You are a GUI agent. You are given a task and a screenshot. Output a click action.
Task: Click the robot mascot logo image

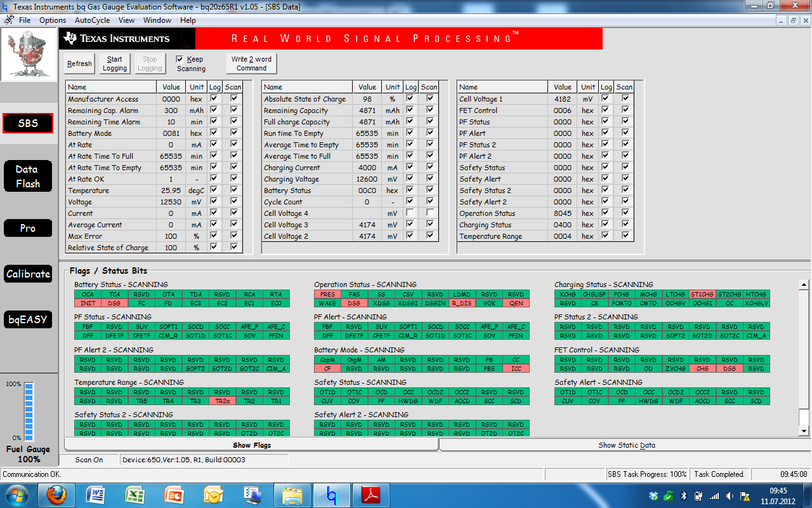coord(28,55)
